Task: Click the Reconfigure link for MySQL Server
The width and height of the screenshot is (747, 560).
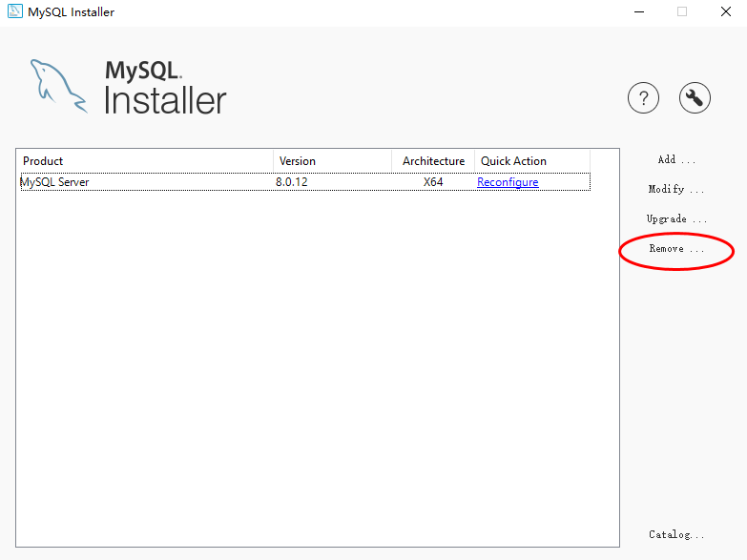Action: tap(508, 182)
